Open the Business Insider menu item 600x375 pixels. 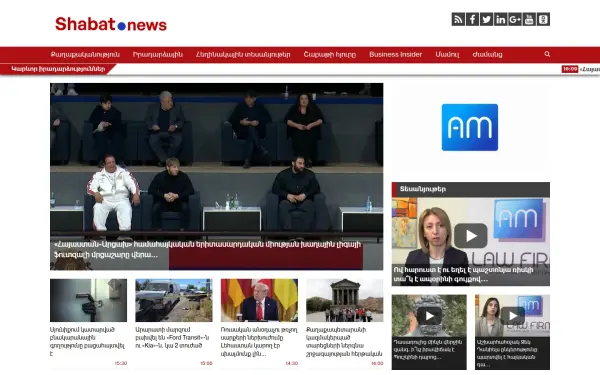tap(395, 54)
